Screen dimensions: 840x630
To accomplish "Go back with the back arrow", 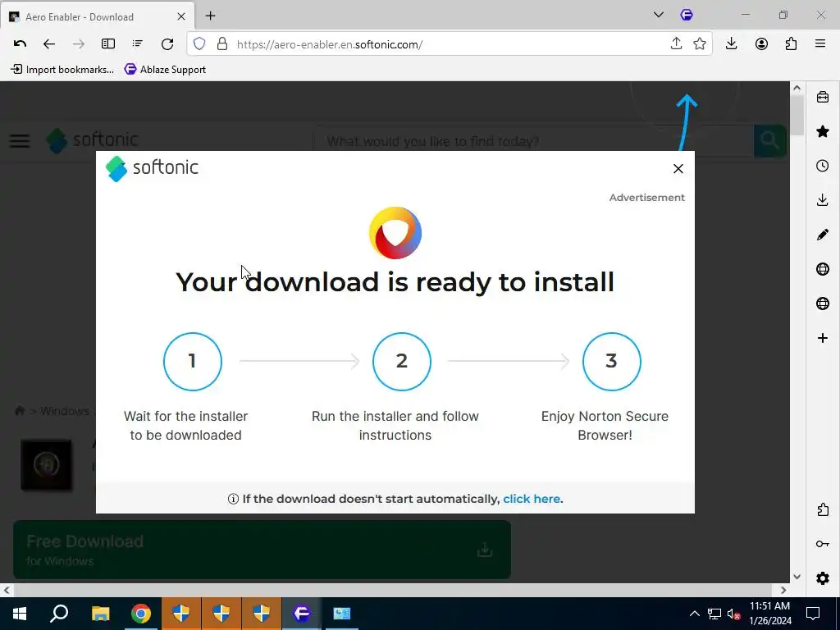I will [48, 44].
